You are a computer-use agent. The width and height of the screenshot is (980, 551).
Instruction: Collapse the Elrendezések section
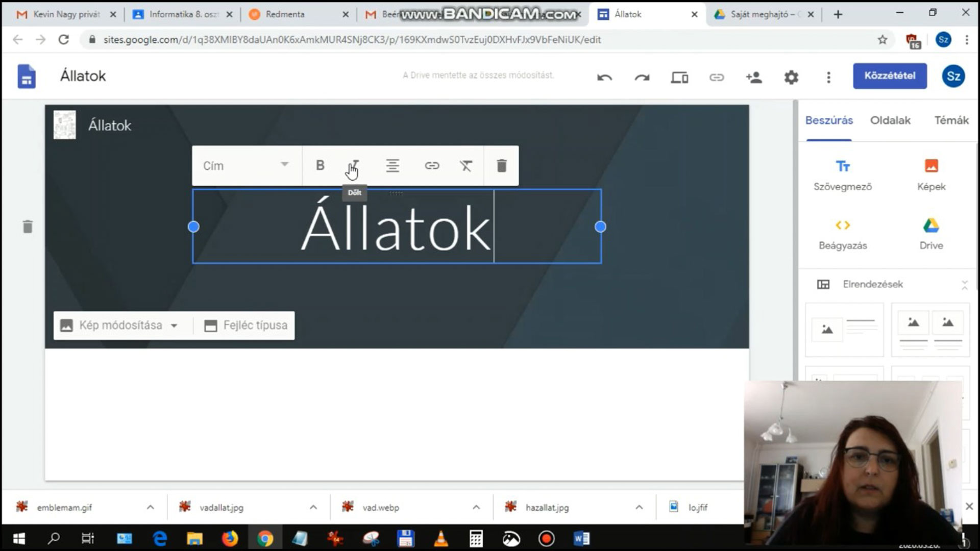(x=964, y=284)
